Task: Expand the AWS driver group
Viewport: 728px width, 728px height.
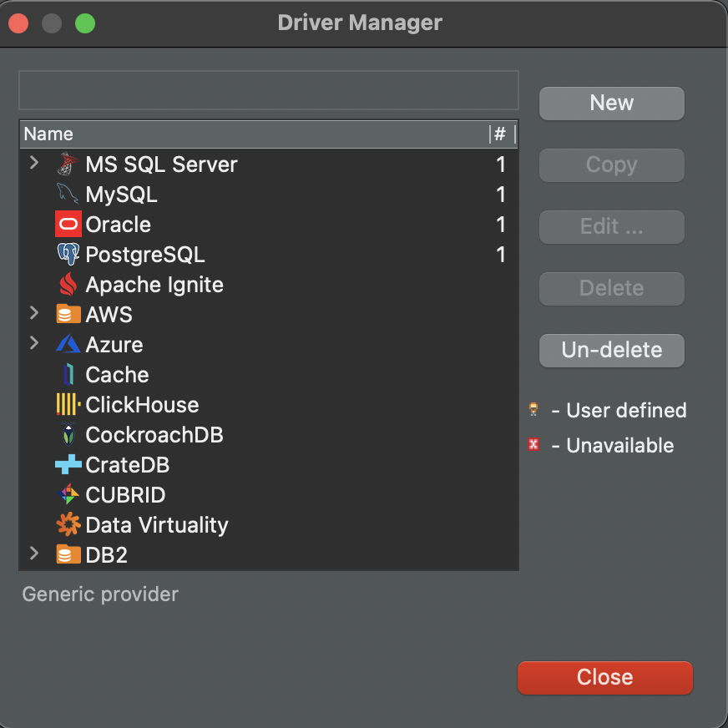Action: pyautogui.click(x=34, y=314)
